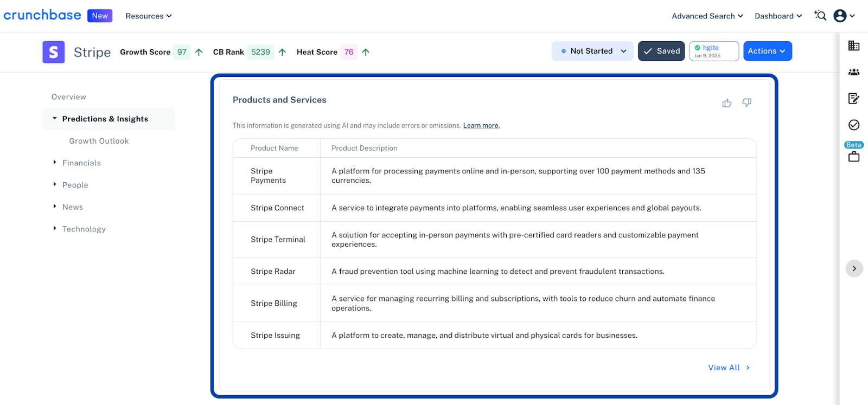Viewport: 868px width, 405px height.
Task: Open the AI search magnifier icon
Action: click(820, 16)
